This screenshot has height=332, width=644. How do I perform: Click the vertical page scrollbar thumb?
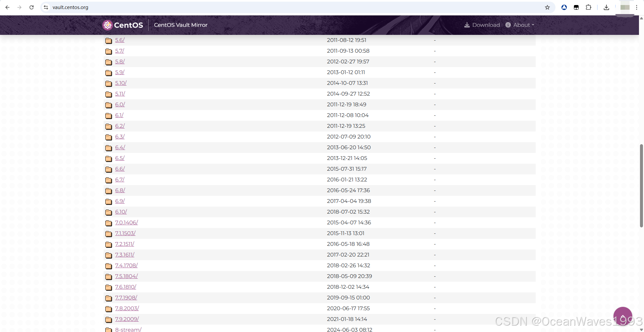point(641,186)
